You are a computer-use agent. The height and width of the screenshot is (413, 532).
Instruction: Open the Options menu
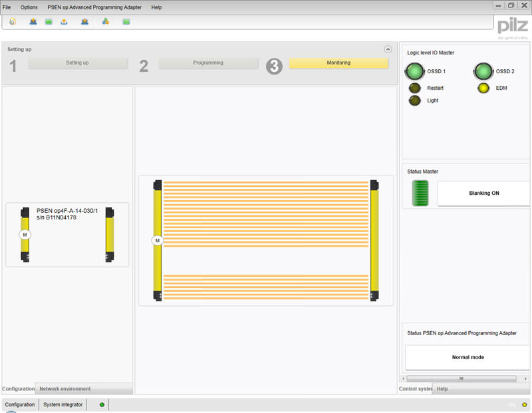click(29, 7)
